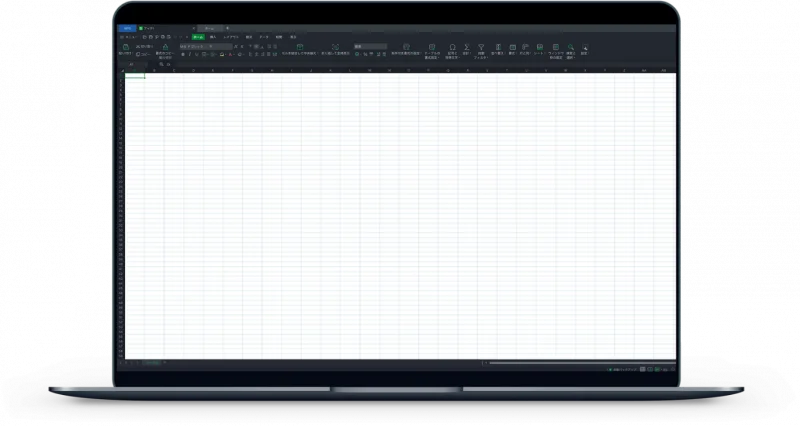The height and width of the screenshot is (426, 800).
Task: Click the increase font size icon
Action: (x=235, y=46)
